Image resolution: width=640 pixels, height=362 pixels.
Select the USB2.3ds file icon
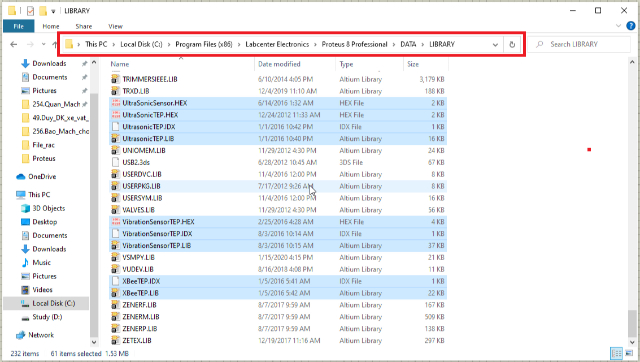coord(115,162)
